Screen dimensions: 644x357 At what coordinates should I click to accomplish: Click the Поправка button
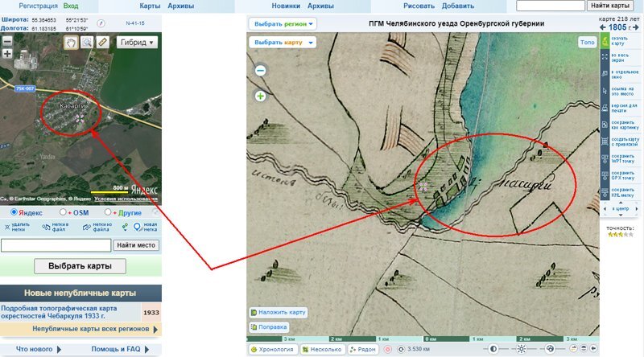point(269,327)
